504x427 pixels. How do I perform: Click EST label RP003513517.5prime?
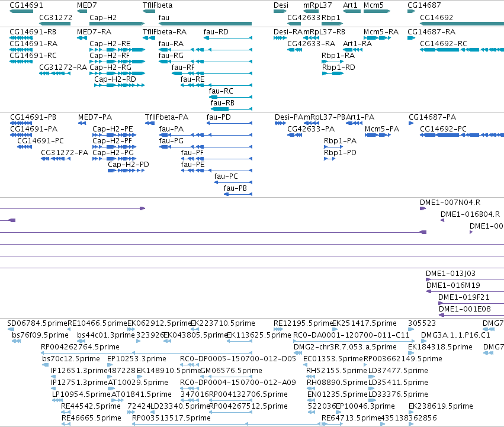[171, 418]
